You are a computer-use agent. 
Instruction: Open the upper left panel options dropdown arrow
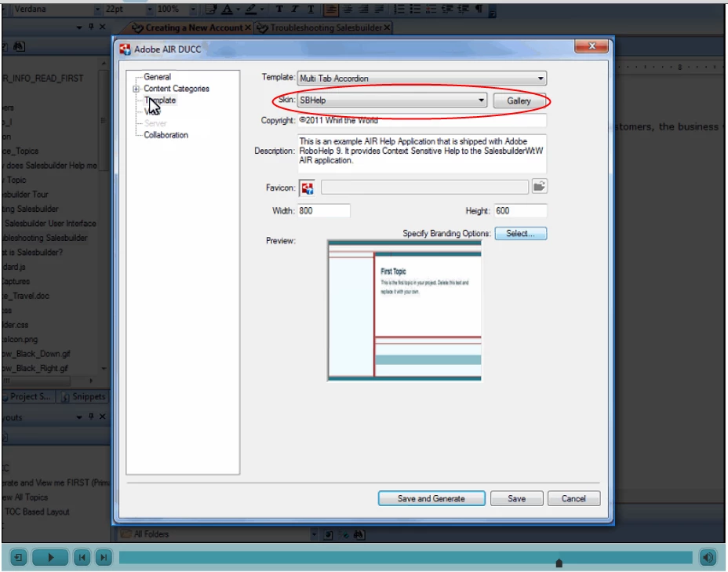point(79,27)
